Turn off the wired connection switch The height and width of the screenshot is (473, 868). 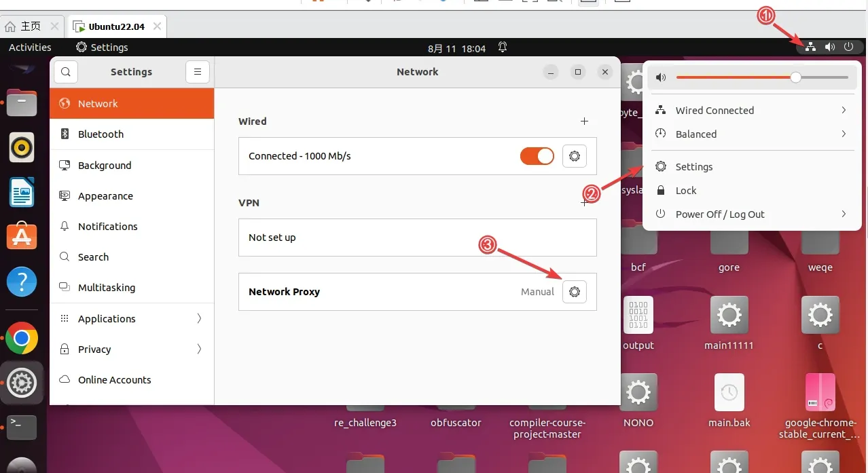pyautogui.click(x=537, y=156)
